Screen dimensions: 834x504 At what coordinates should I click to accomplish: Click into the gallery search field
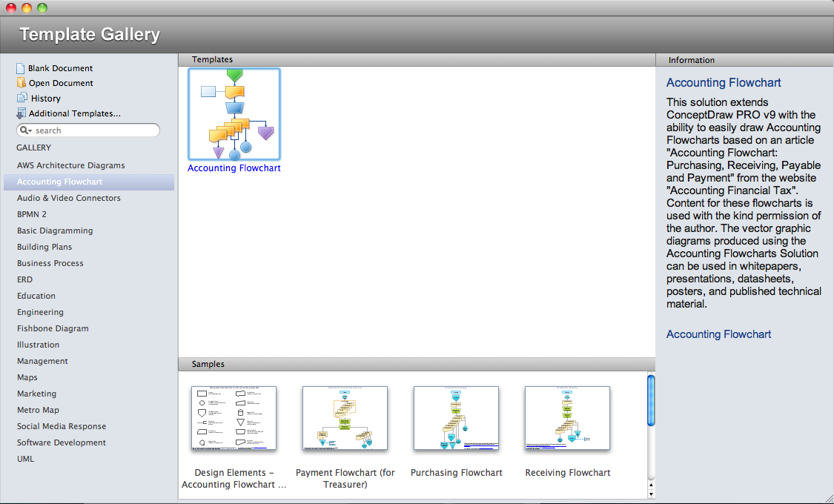tap(93, 130)
